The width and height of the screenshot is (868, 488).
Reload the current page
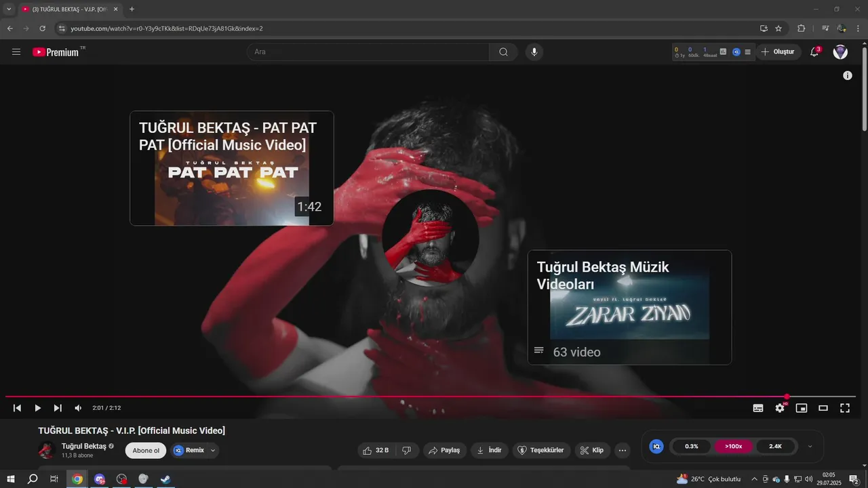(43, 28)
